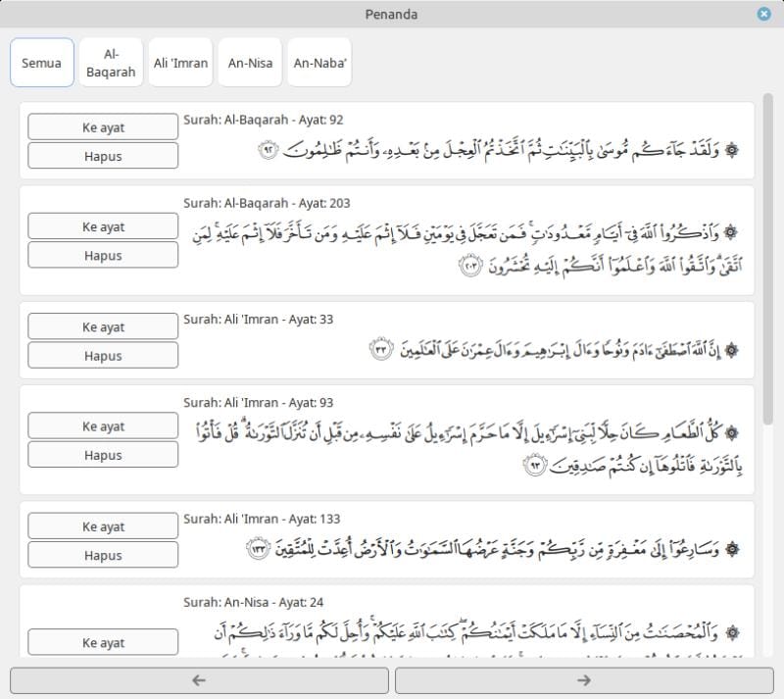Switch to the An-Naba' tab
784x699 pixels.
tap(319, 63)
